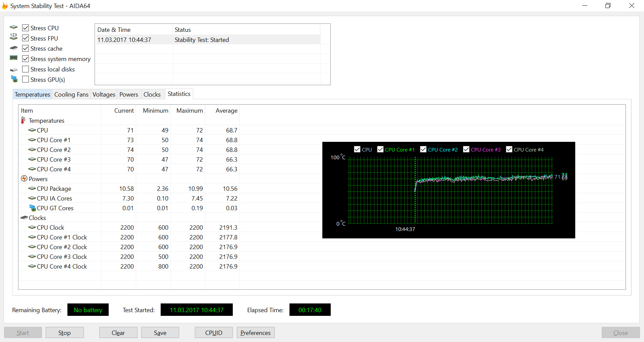The width and height of the screenshot is (644, 342).
Task: Open the Cooling Fans tab
Action: 71,94
